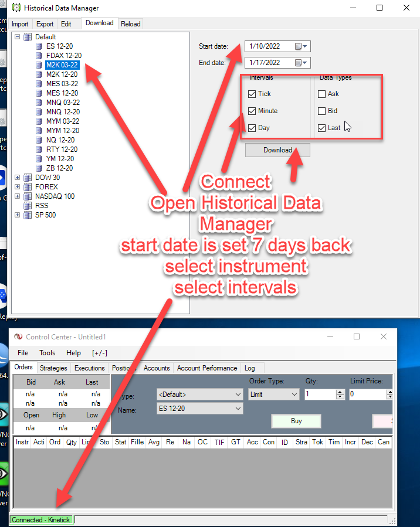420x527 pixels.
Task: Open the End date calendar picker icon
Action: pyautogui.click(x=299, y=63)
